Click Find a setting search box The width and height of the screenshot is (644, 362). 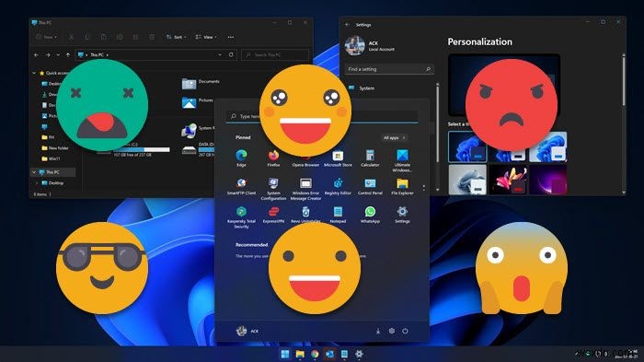[x=389, y=69]
